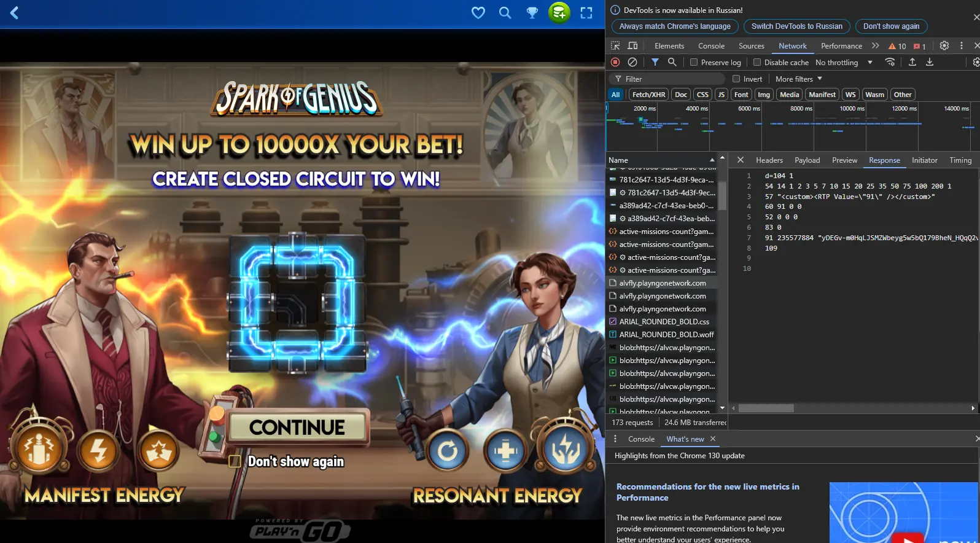The width and height of the screenshot is (980, 543).
Task: Click the orange star burst energy icon
Action: [158, 451]
